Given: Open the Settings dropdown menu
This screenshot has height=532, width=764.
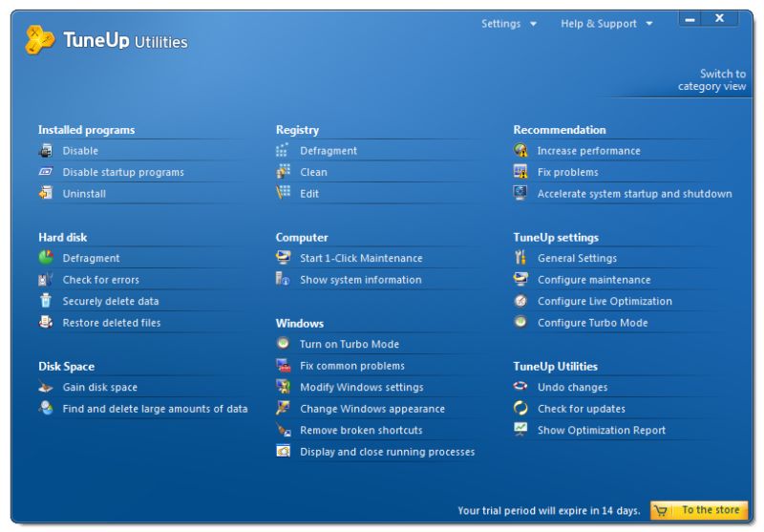Looking at the screenshot, I should point(509,24).
